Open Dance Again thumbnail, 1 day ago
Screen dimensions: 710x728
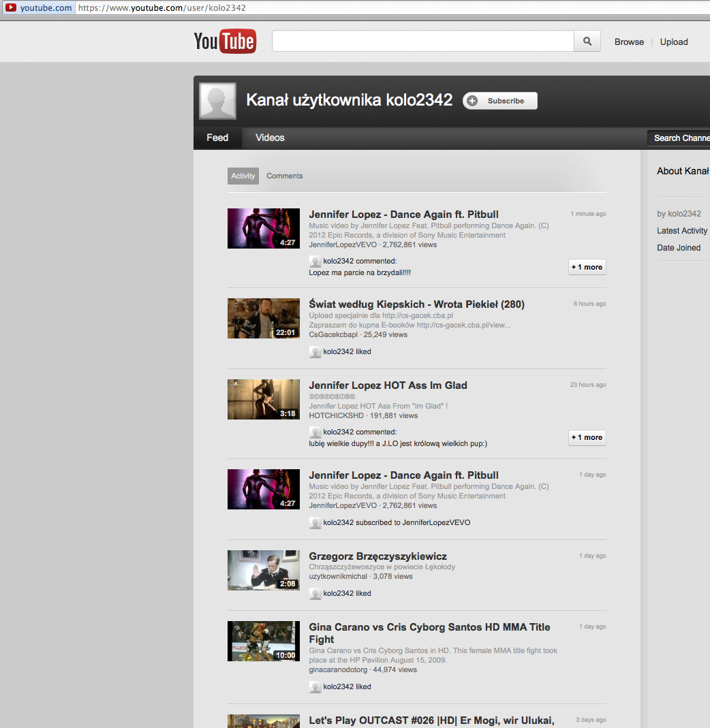(264, 490)
